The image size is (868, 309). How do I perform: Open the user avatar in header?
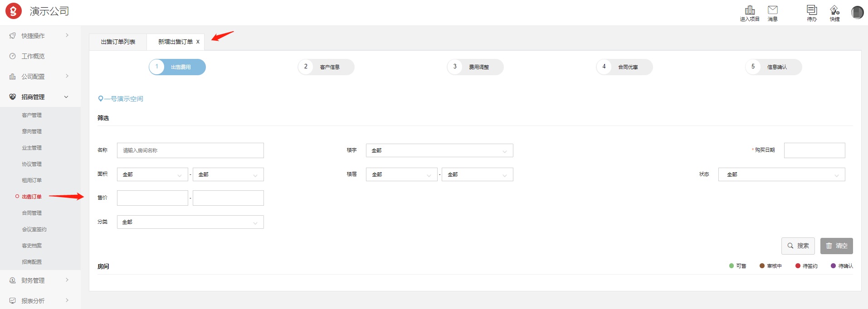(857, 12)
